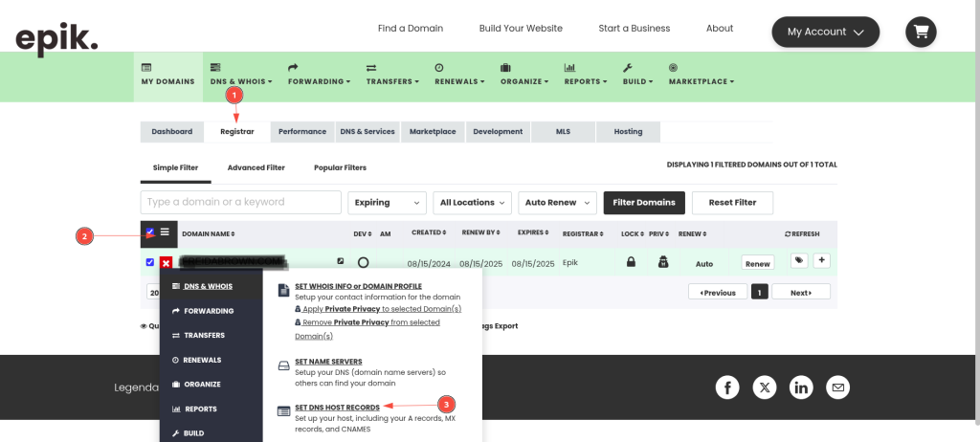Click the circle DEV status icon
This screenshot has height=442, width=980.
tap(363, 262)
